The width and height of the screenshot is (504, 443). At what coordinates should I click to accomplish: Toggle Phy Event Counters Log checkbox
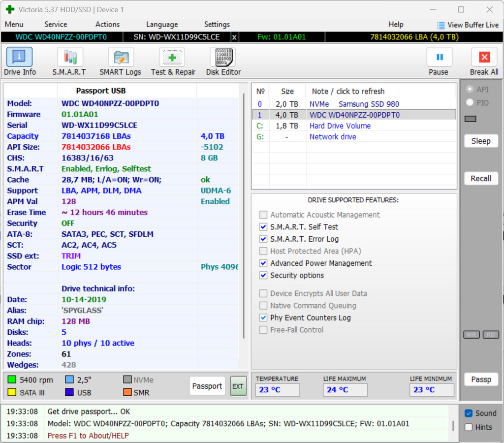[x=263, y=317]
